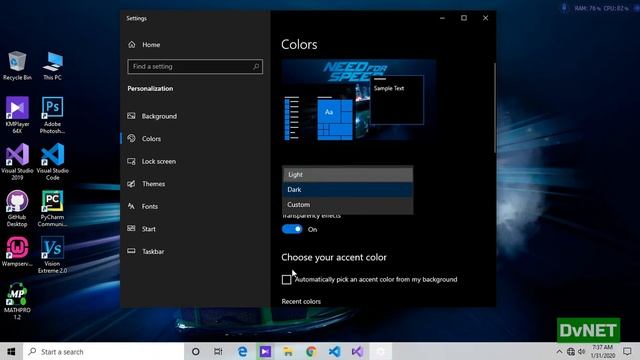This screenshot has height=360, width=640.
Task: Toggle the Transparency effects switch
Action: click(x=292, y=229)
